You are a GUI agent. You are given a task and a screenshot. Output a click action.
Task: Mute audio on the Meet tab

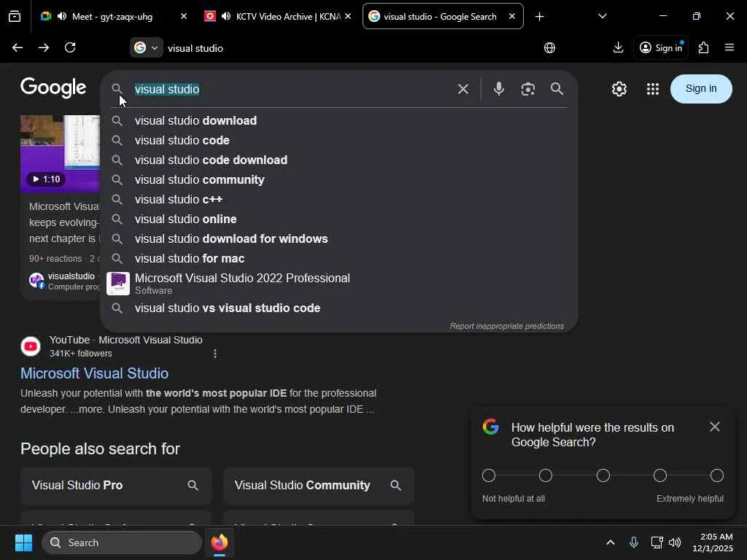pos(62,16)
